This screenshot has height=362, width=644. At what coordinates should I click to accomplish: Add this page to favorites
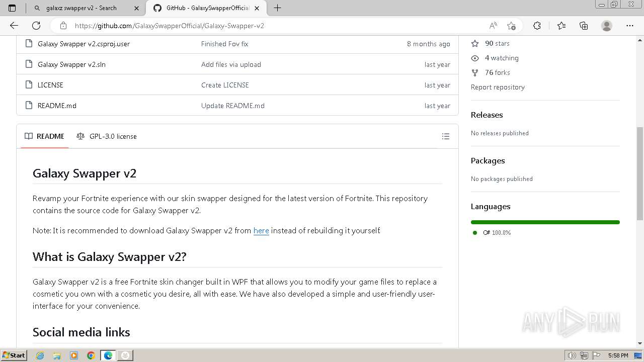(511, 26)
